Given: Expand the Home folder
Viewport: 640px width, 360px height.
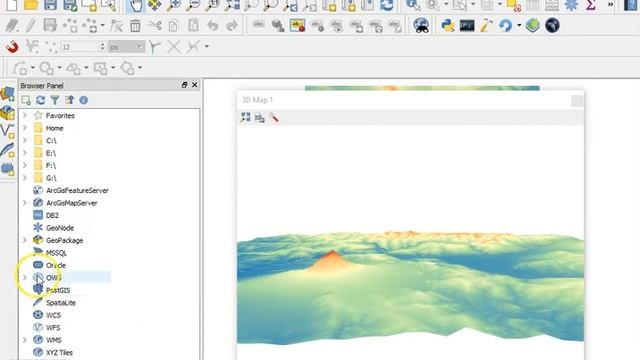Looking at the screenshot, I should [25, 128].
